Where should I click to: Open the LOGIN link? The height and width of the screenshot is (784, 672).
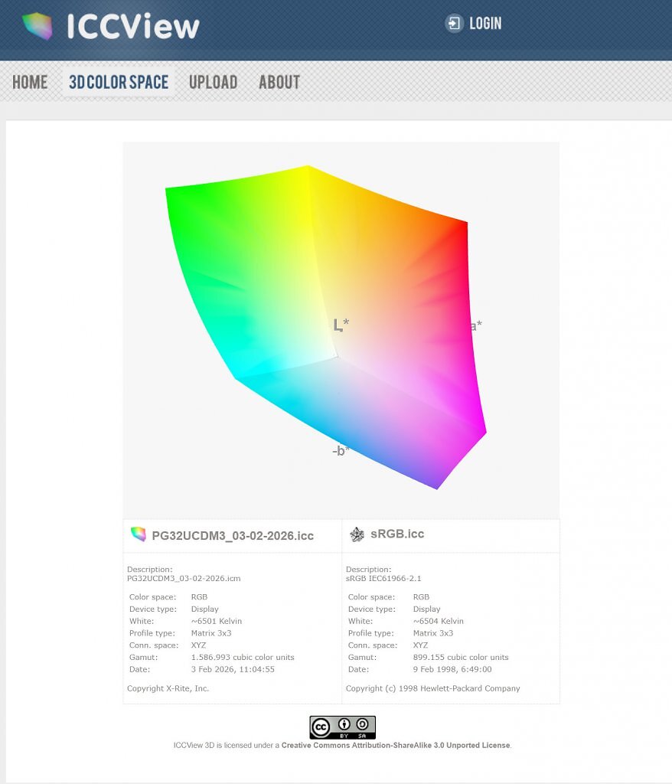tap(485, 24)
